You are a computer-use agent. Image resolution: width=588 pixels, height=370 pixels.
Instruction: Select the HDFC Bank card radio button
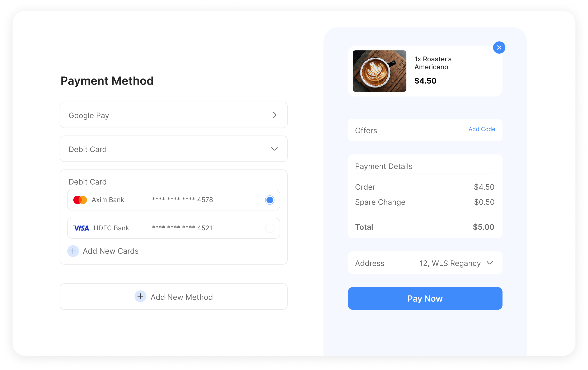(x=270, y=228)
